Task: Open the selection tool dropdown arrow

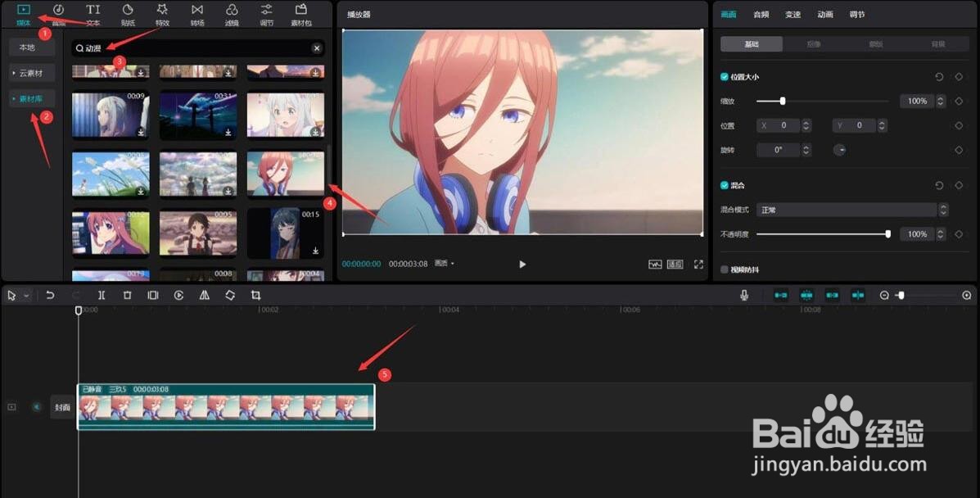Action: (26, 296)
